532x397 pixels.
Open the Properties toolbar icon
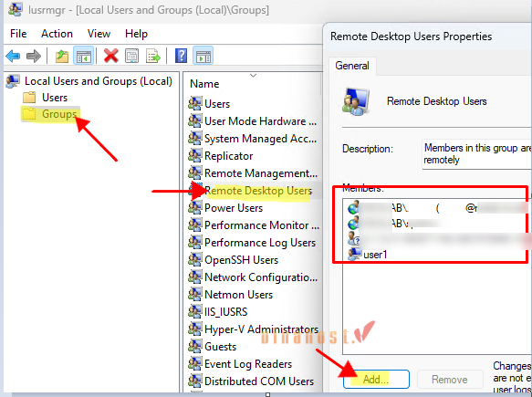pyautogui.click(x=132, y=56)
